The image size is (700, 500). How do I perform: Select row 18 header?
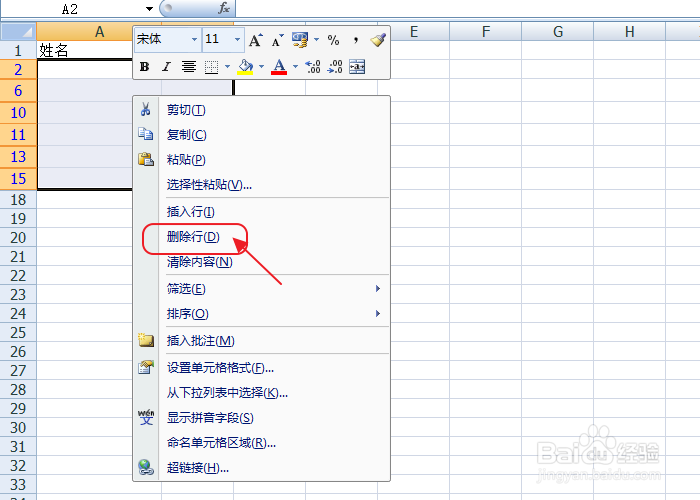pyautogui.click(x=18, y=200)
